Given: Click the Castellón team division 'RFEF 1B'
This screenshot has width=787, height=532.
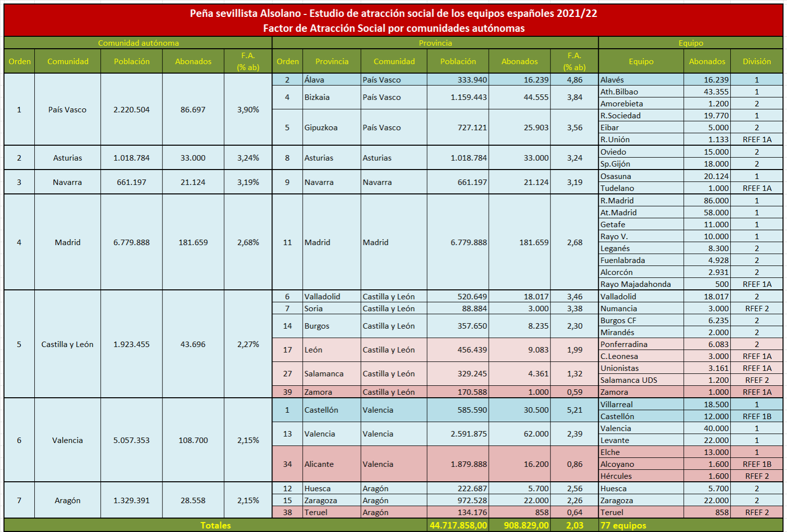Looking at the screenshot, I should 757,416.
